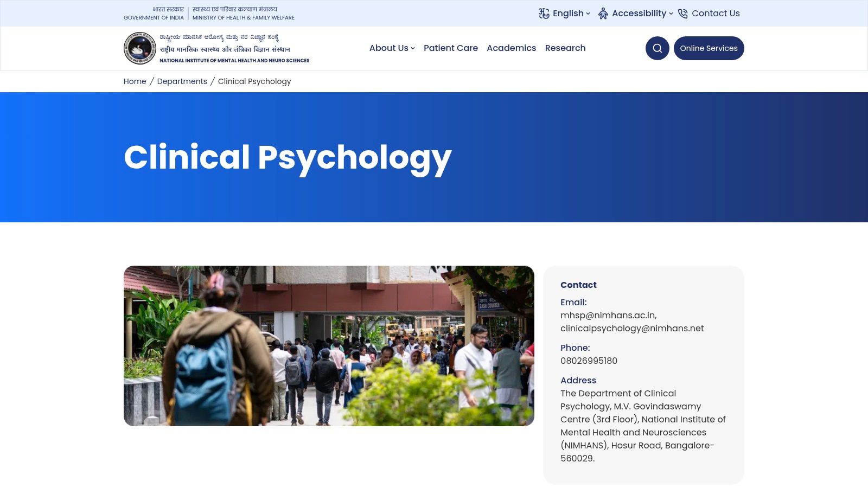Open the Contact Us link

(x=716, y=14)
